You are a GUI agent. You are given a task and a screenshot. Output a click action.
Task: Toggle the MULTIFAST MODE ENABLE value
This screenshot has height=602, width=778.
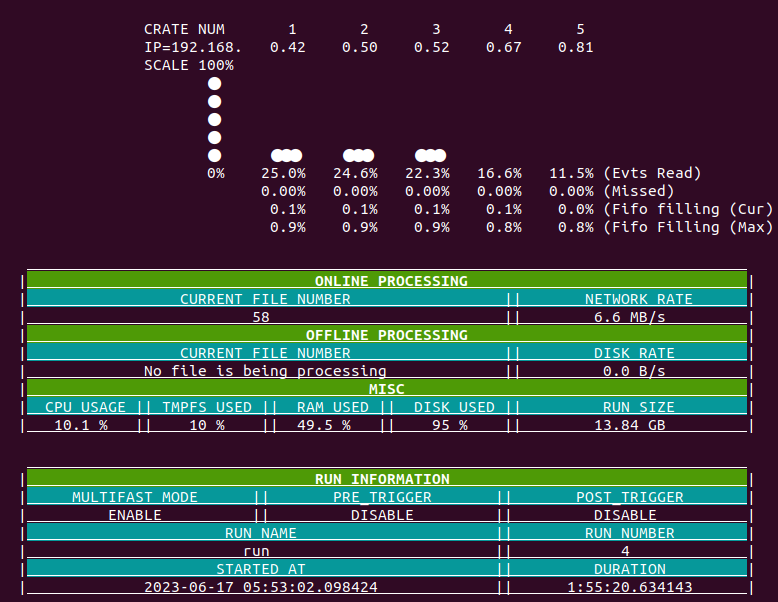135,515
